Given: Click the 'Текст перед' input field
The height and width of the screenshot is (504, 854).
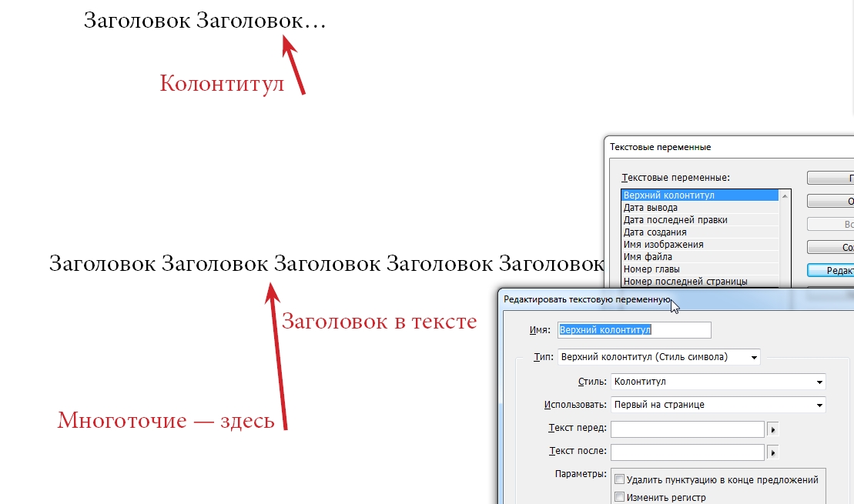Looking at the screenshot, I should tap(688, 429).
